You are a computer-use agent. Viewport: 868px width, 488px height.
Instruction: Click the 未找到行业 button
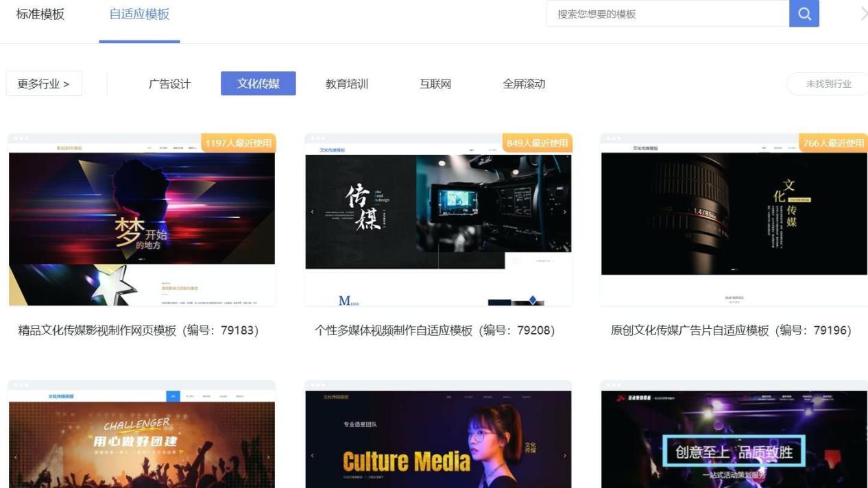(828, 84)
